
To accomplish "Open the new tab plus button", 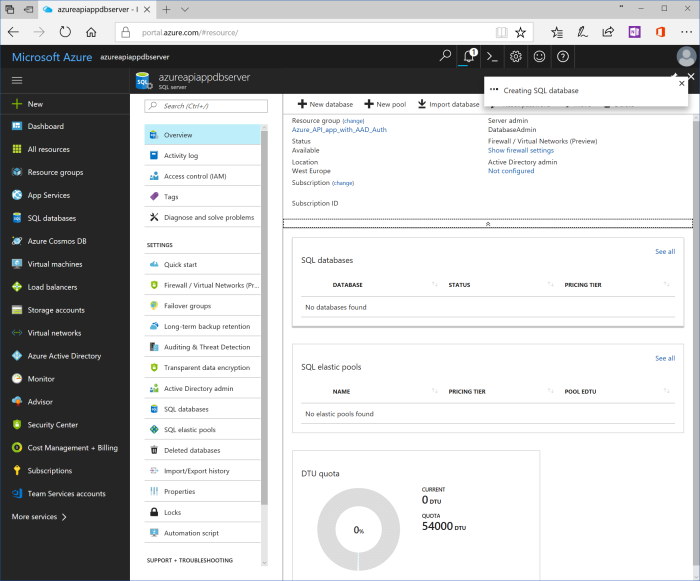I will pos(166,9).
